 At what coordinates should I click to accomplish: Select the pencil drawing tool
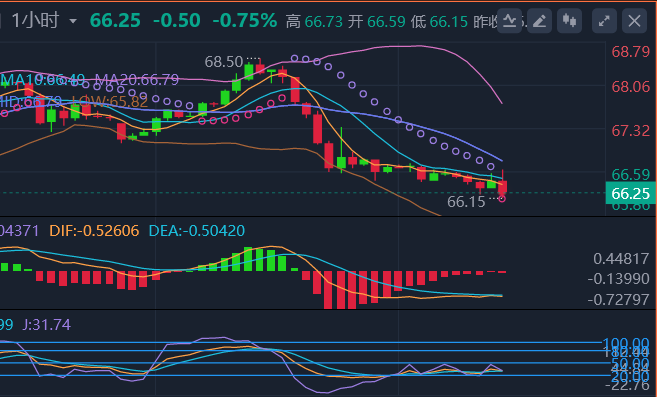click(x=539, y=21)
